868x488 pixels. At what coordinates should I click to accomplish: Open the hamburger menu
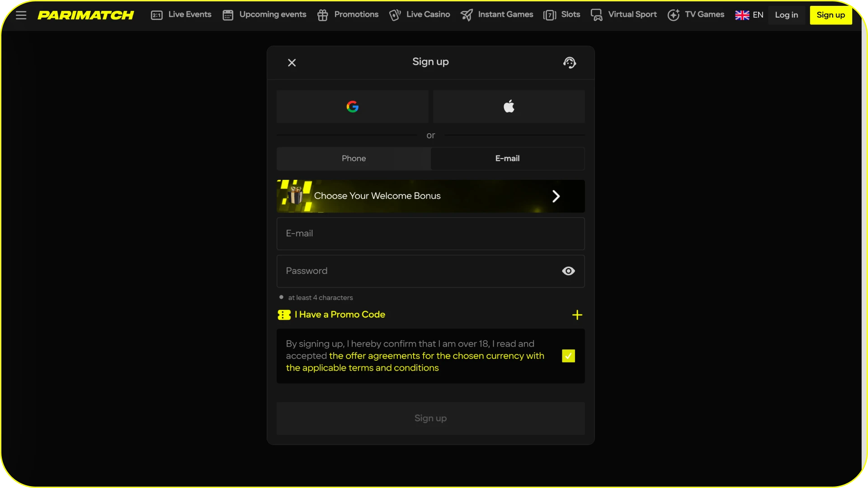[x=21, y=15]
